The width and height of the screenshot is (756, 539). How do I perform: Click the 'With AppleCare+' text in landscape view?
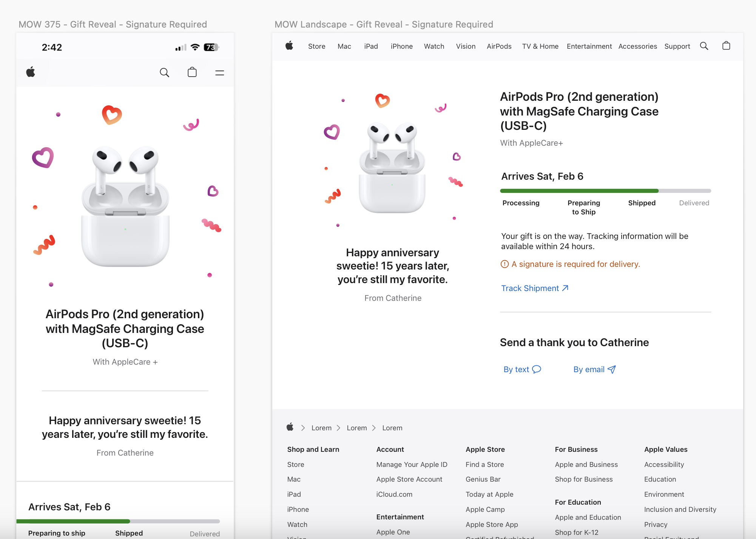coord(532,143)
